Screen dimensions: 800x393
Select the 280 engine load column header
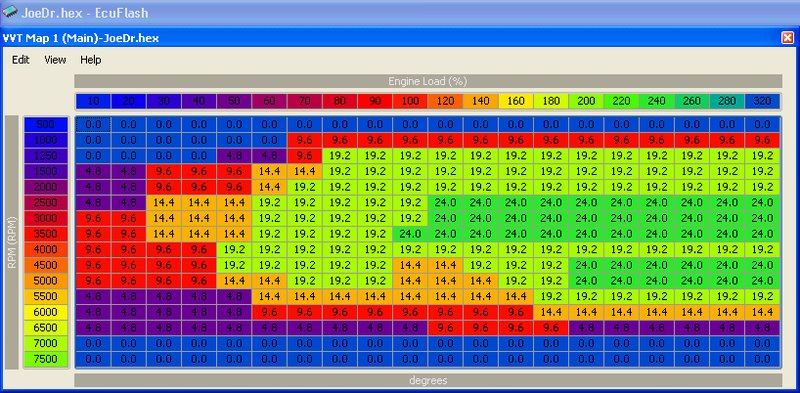727,101
